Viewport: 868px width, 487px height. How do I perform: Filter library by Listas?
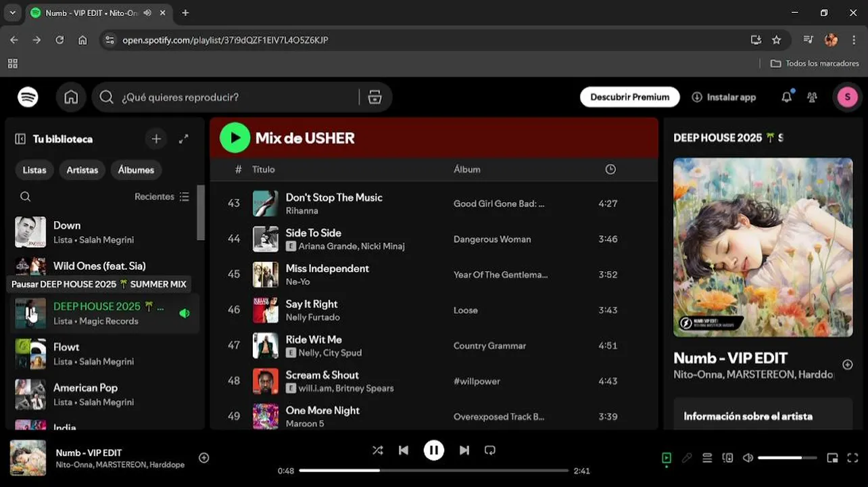pos(34,170)
